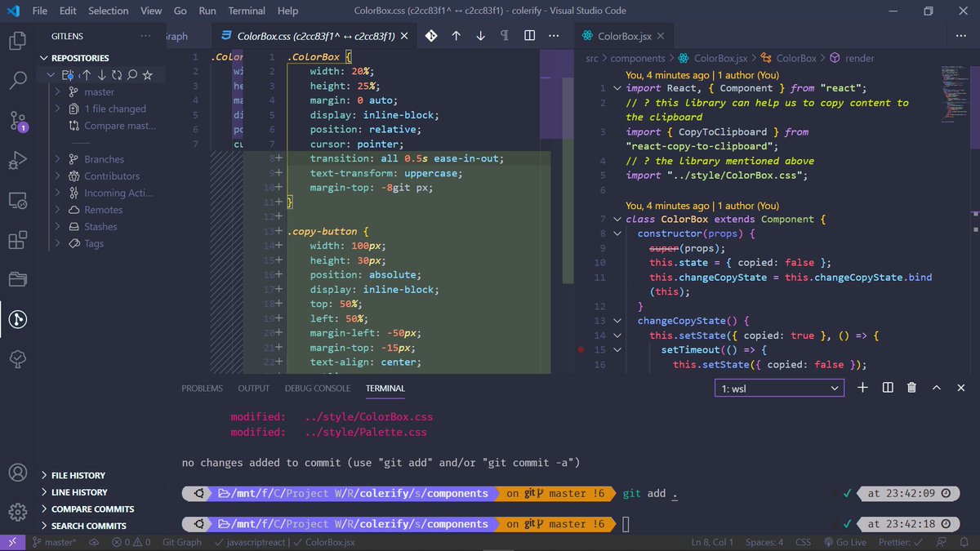Star the repository with the star icon
This screenshot has width=980, height=551.
147,75
